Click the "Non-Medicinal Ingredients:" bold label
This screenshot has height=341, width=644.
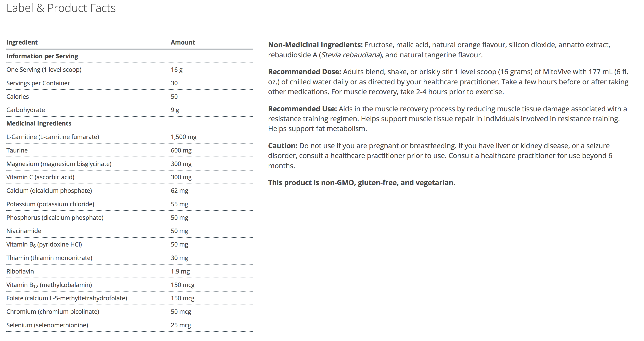coord(315,45)
